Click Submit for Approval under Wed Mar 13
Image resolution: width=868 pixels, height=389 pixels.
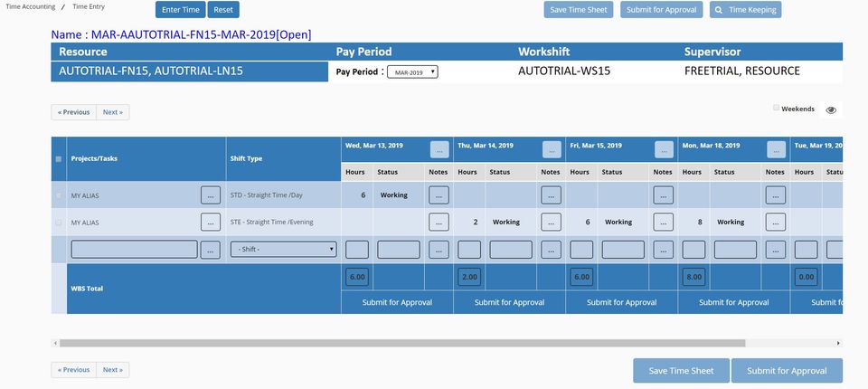tap(397, 302)
